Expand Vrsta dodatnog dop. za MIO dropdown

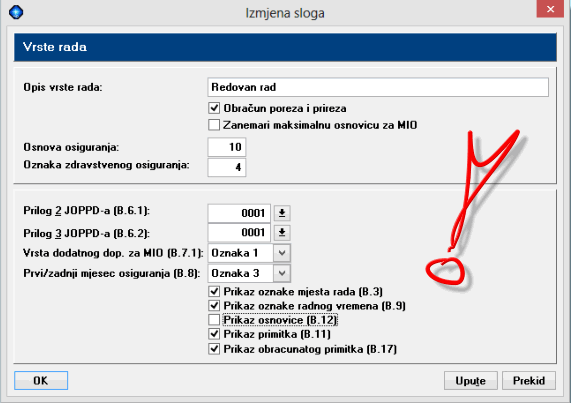pos(282,253)
